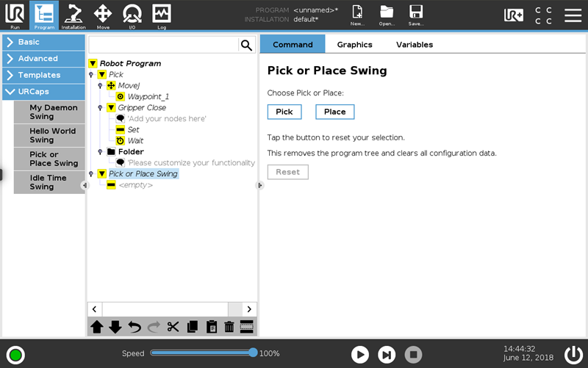588x368 pixels.
Task: Open the Log screen icon
Action: [162, 15]
